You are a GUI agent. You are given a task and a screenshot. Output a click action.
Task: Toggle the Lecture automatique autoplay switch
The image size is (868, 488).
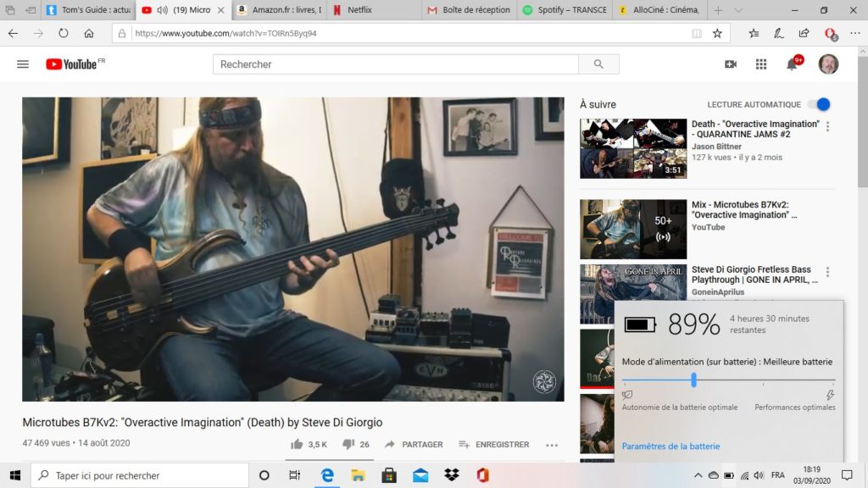pyautogui.click(x=820, y=104)
